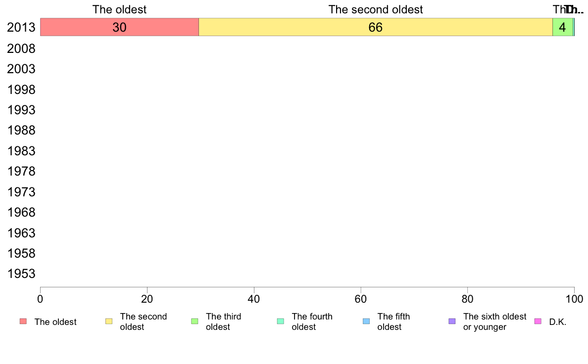Click the 40 tick on the x-axis

pyautogui.click(x=254, y=299)
